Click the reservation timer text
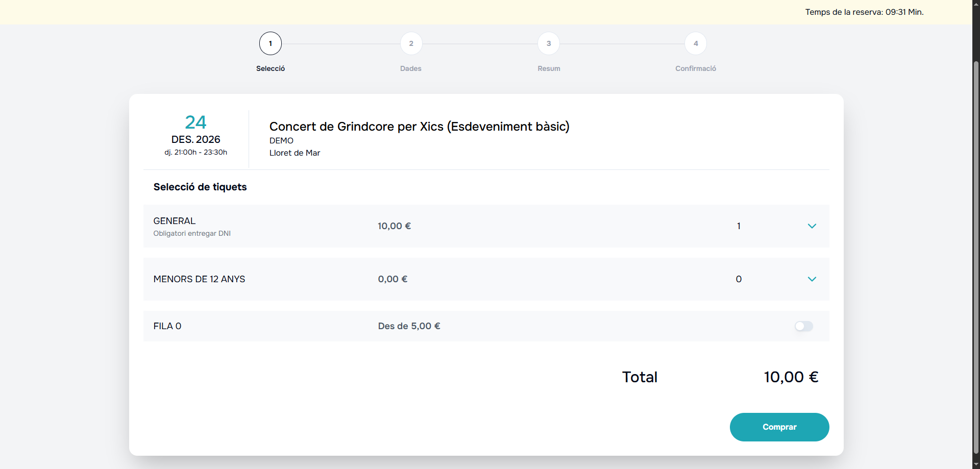This screenshot has height=469, width=980. (x=865, y=12)
